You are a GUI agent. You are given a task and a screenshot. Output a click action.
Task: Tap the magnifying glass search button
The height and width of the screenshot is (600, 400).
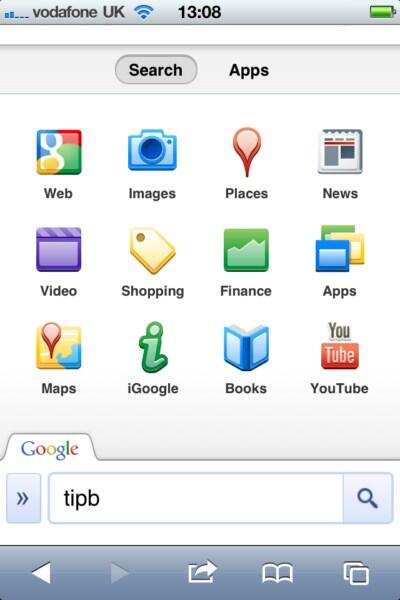point(368,498)
